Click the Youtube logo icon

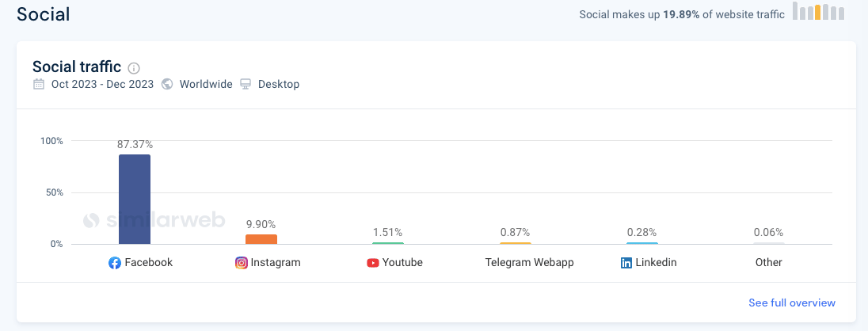pos(373,263)
